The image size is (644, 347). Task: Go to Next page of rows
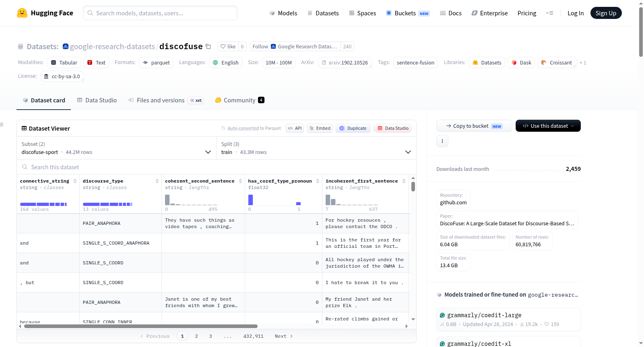(x=284, y=336)
